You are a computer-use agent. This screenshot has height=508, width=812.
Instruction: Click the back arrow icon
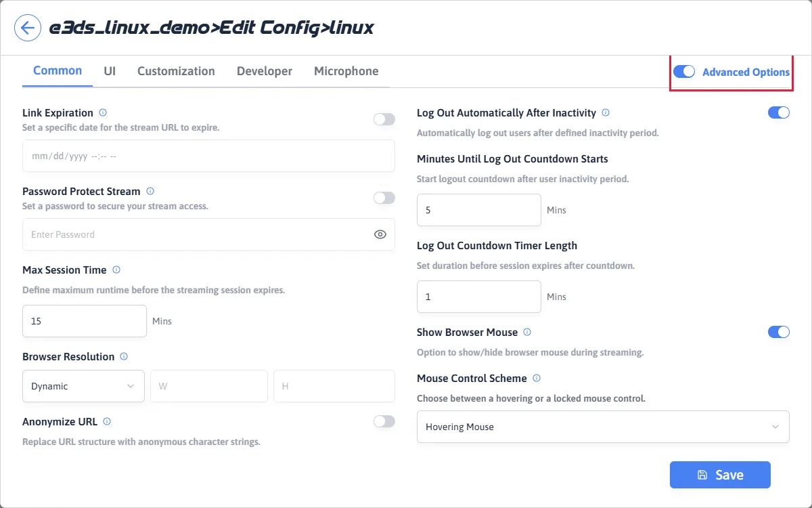(x=27, y=28)
